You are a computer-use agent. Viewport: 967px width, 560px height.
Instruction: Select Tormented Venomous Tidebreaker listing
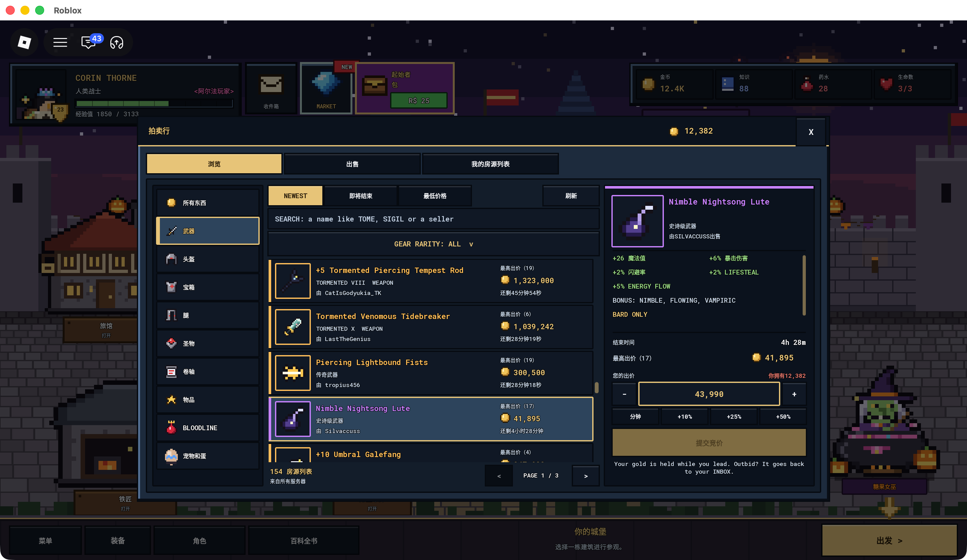[x=431, y=327]
